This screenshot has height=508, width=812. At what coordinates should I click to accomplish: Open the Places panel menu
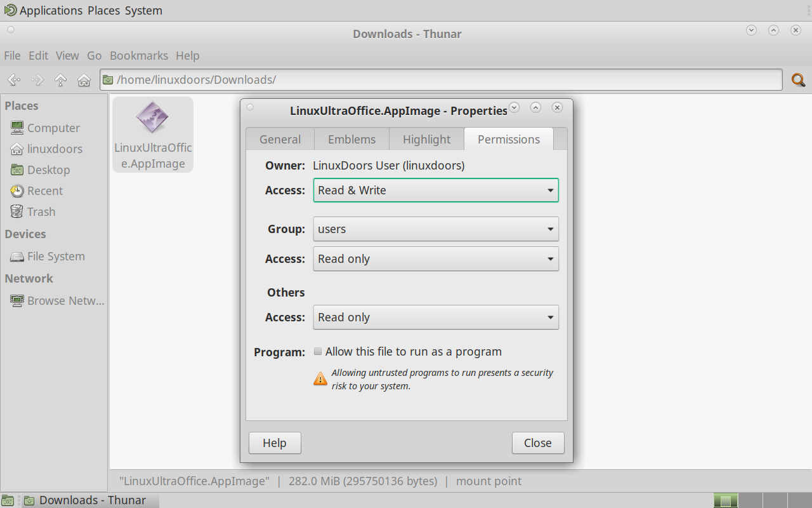104,10
